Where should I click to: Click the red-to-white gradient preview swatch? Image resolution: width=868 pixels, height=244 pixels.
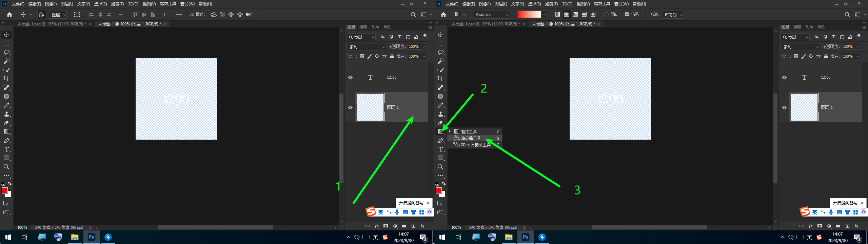tap(529, 15)
